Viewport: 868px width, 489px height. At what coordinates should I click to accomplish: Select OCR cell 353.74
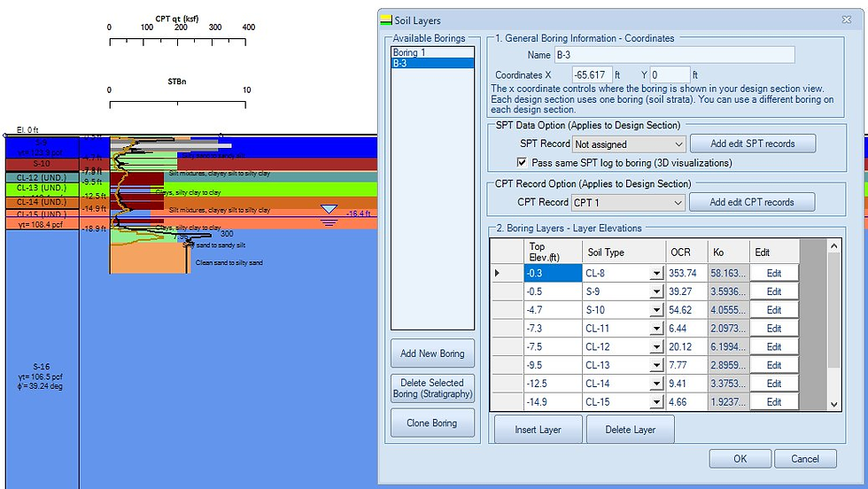[x=686, y=273]
